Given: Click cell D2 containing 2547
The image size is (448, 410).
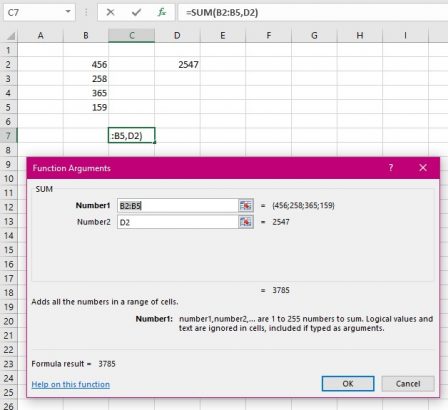Looking at the screenshot, I should tap(177, 64).
